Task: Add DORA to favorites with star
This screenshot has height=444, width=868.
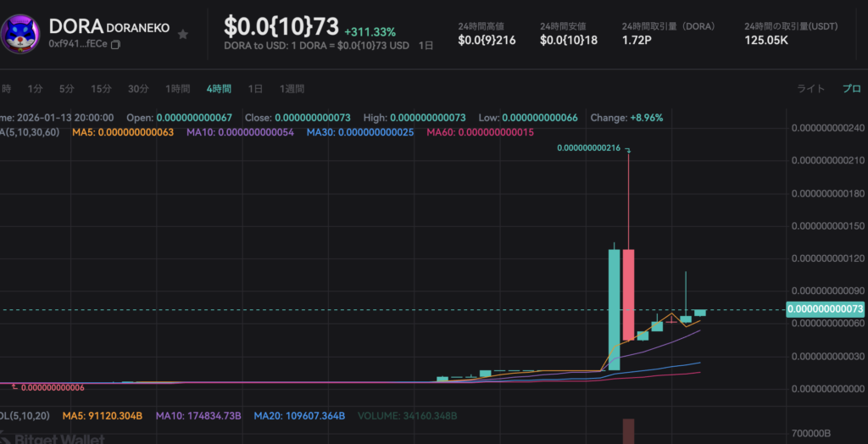Action: click(x=183, y=35)
